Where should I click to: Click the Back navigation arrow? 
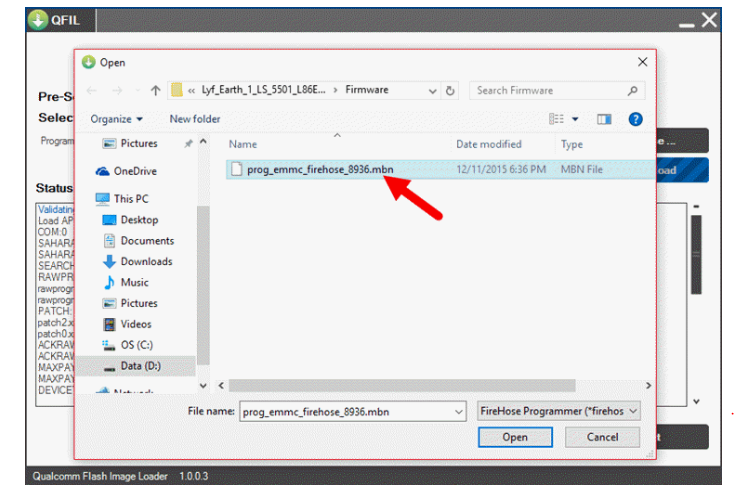click(91, 90)
